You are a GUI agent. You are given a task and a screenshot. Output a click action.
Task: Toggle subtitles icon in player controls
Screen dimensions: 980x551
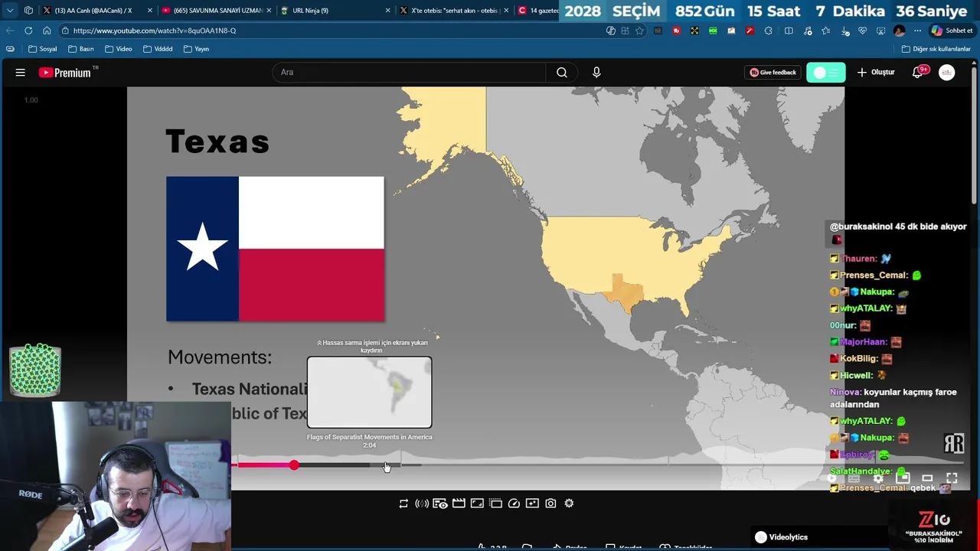(854, 478)
